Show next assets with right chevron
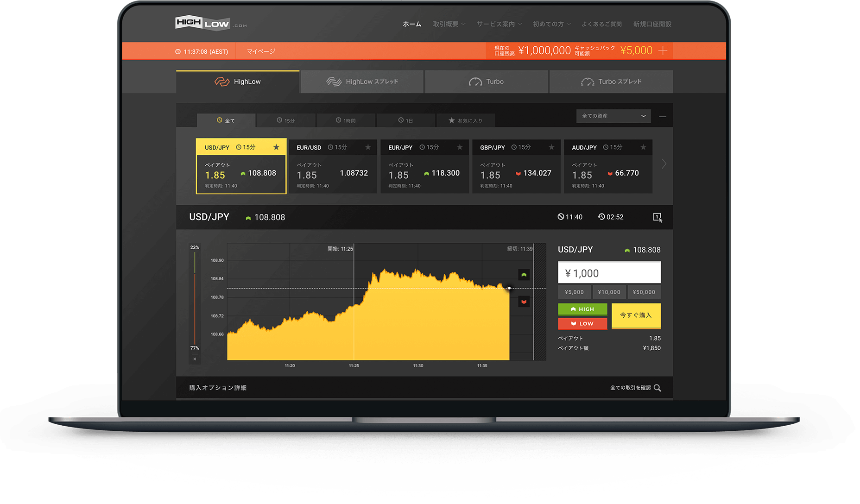 pos(664,164)
